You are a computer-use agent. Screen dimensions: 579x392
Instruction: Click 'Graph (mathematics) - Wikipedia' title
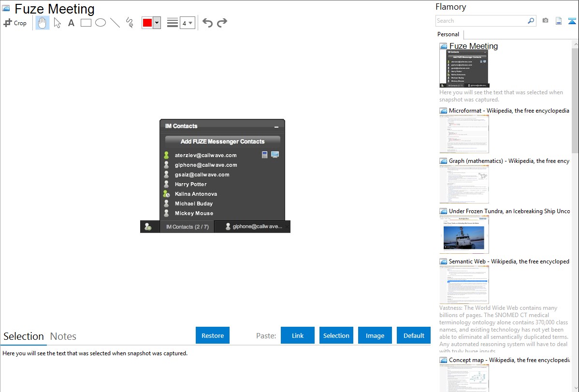(509, 161)
